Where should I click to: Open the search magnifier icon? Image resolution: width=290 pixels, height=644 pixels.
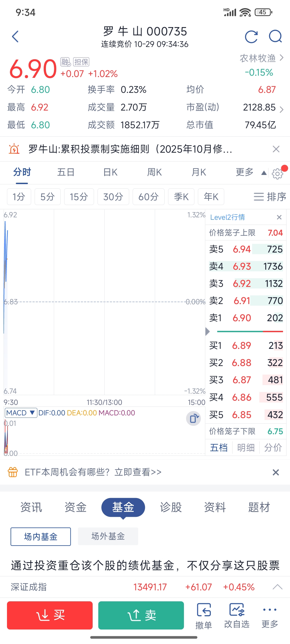(275, 36)
